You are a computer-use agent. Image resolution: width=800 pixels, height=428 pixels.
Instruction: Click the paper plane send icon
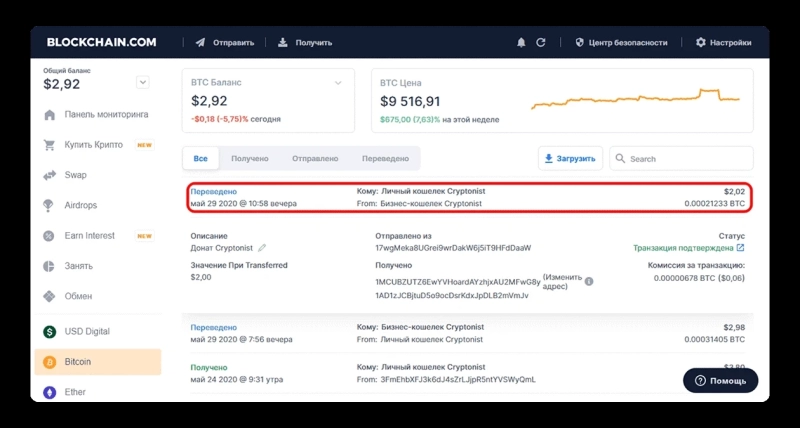[x=200, y=43]
